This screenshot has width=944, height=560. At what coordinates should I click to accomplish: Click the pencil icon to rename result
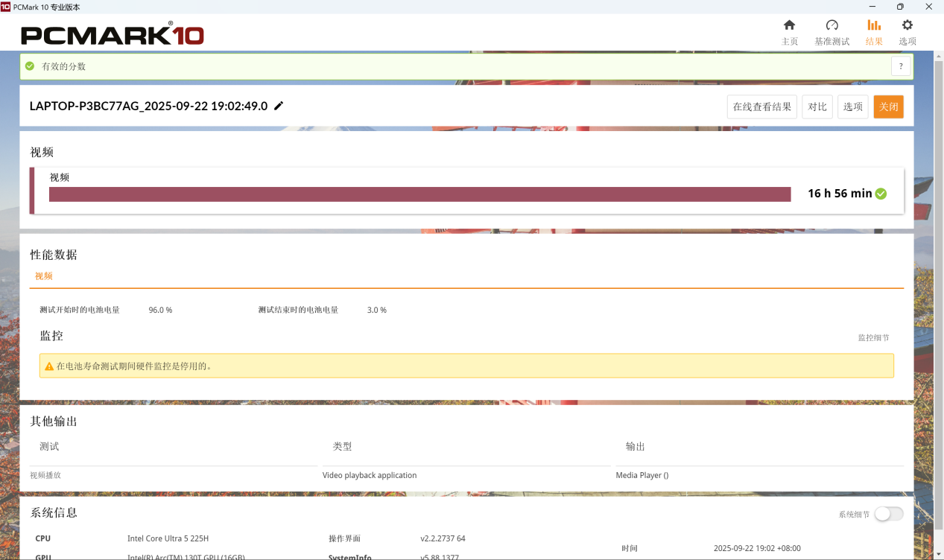pyautogui.click(x=279, y=106)
